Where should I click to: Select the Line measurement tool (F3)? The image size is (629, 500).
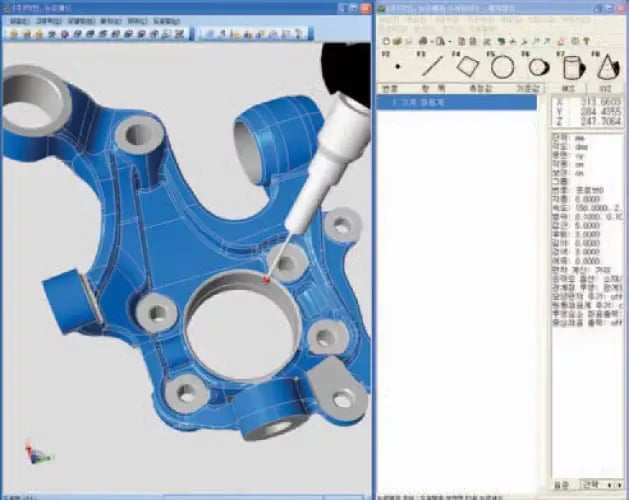[x=432, y=67]
